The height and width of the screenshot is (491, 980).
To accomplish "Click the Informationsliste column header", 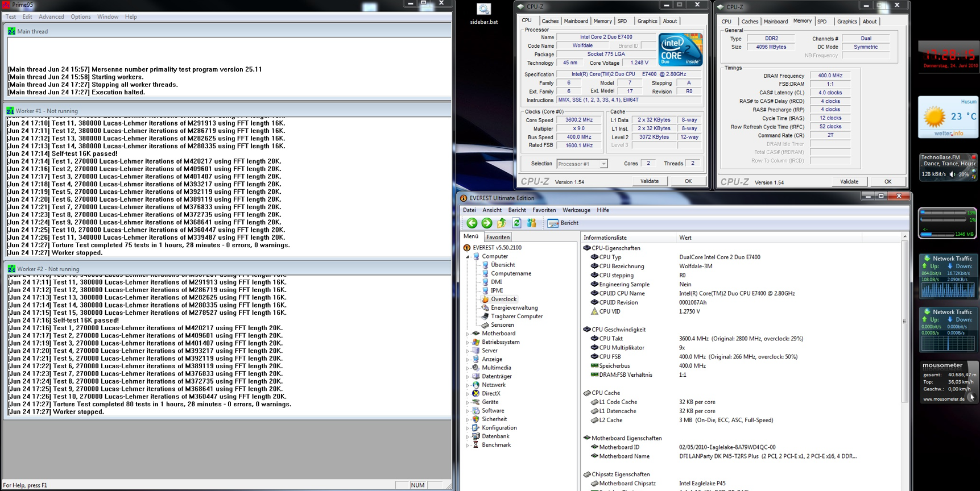I will coord(628,238).
